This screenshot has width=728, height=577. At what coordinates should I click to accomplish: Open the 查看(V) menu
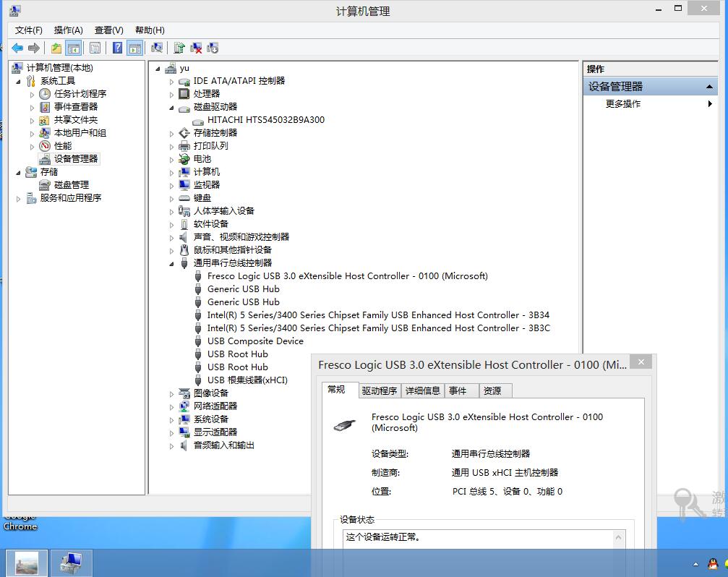click(108, 30)
